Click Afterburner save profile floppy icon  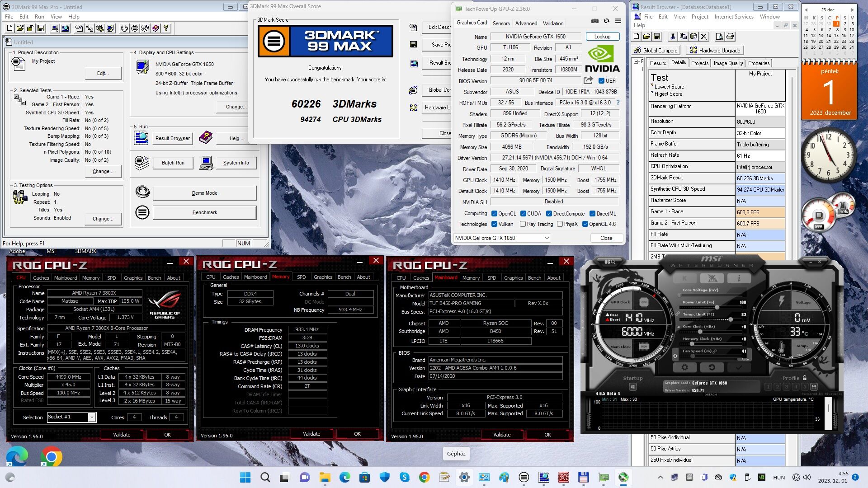[814, 387]
